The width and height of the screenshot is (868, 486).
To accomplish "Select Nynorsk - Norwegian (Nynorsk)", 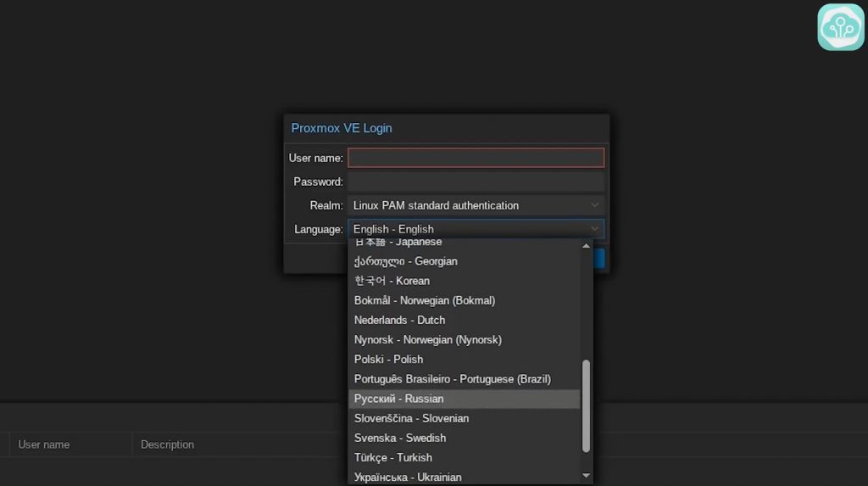I will tap(464, 340).
